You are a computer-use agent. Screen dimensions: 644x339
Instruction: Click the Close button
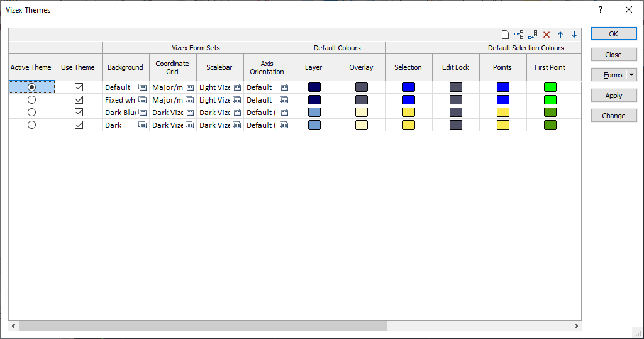click(x=614, y=55)
